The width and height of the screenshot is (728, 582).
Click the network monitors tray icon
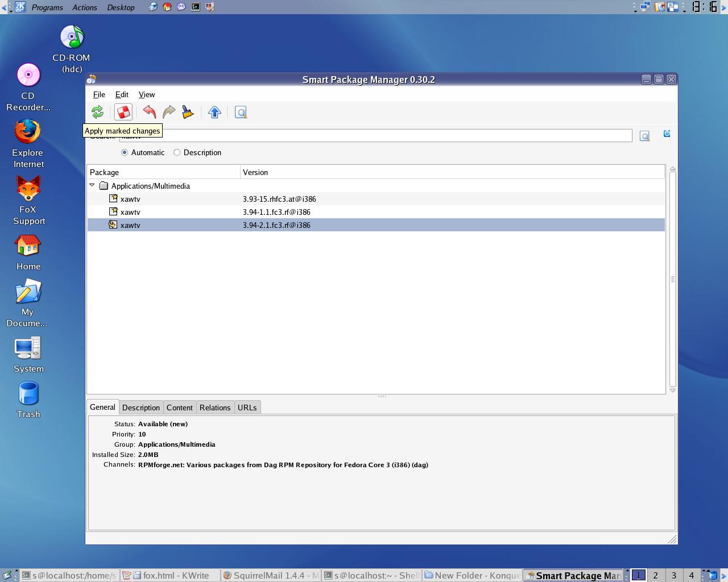[645, 7]
